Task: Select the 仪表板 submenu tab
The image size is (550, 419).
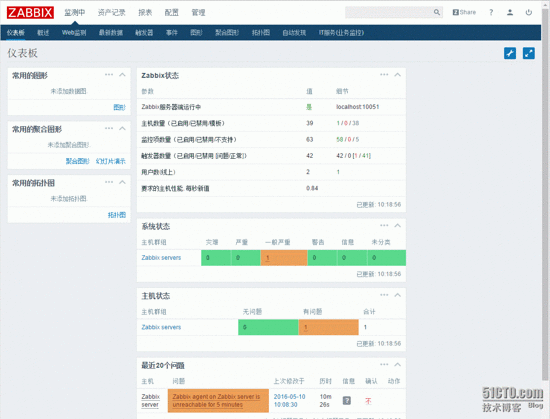Action: [x=16, y=33]
